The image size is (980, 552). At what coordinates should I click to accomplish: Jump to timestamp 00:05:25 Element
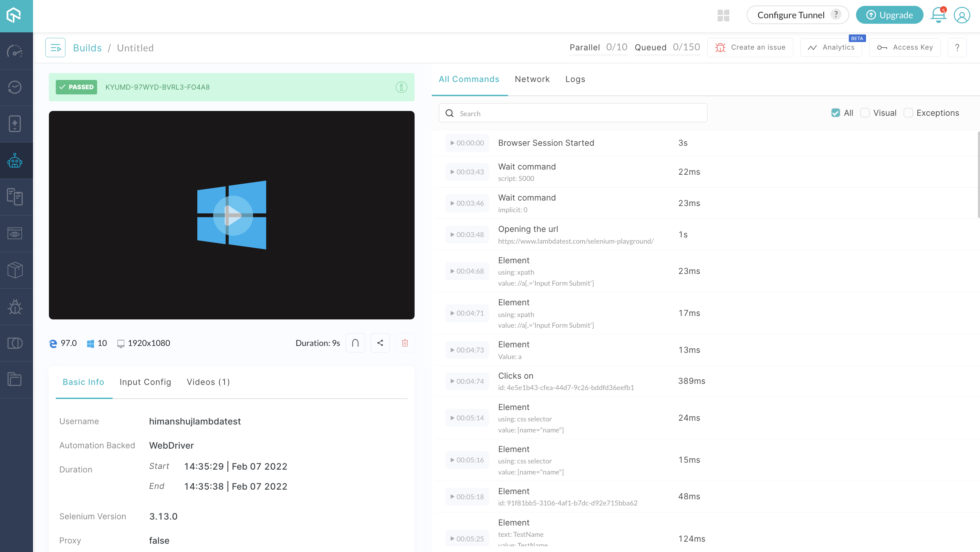tap(467, 539)
